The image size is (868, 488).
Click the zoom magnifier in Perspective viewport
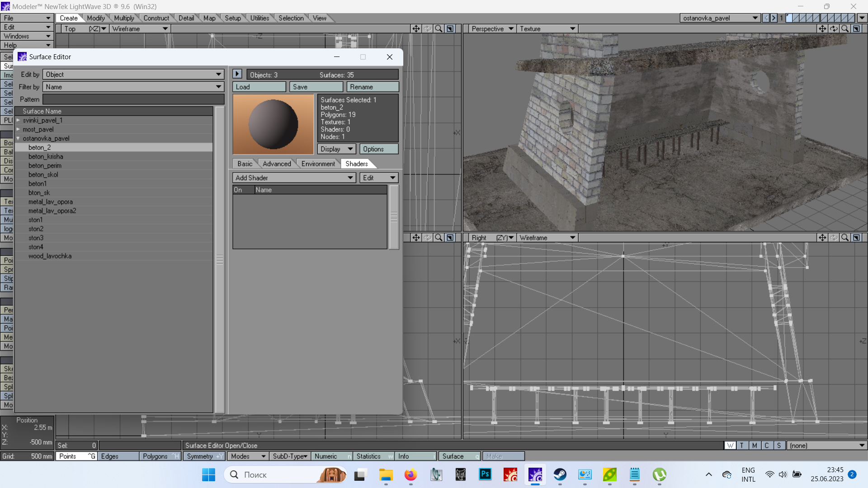pos(844,28)
